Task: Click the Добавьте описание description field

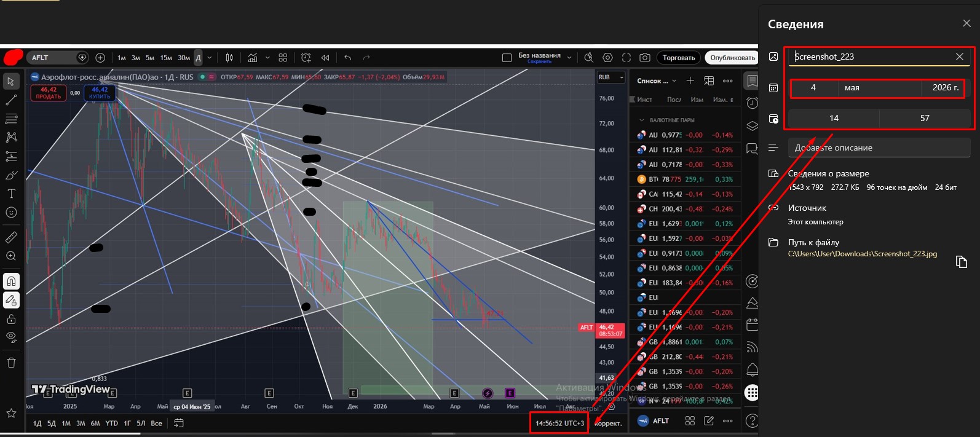Action: click(x=879, y=148)
